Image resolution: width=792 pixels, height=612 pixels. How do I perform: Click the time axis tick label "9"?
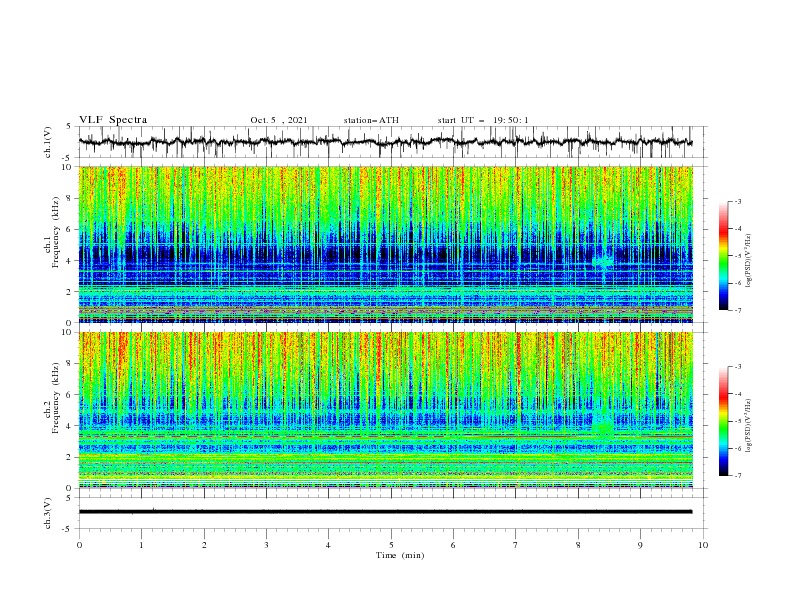coord(640,545)
